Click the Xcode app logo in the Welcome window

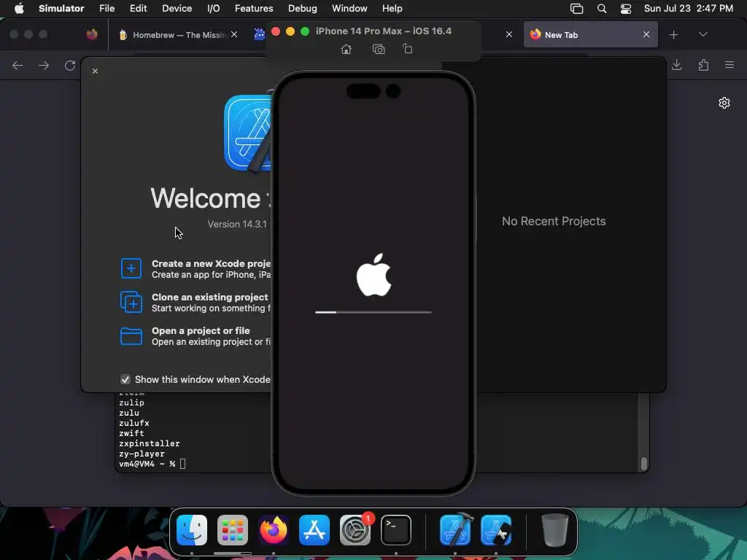[248, 133]
